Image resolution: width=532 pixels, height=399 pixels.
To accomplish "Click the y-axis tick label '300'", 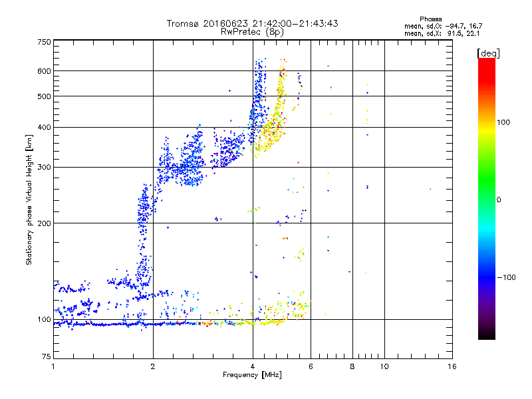I will coord(44,167).
